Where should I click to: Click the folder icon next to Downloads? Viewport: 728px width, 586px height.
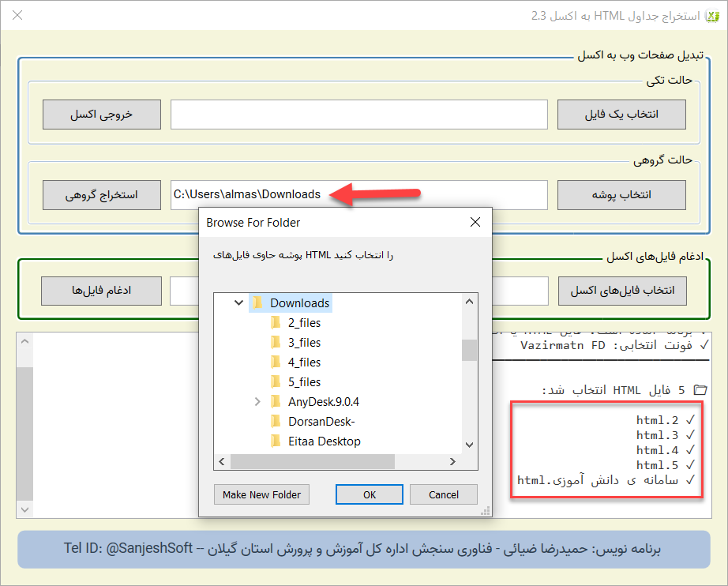point(257,303)
